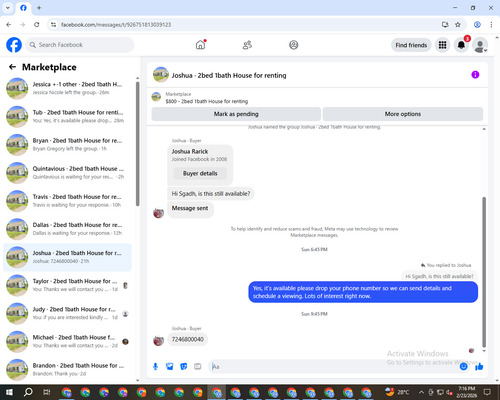Select the Facebook browser tab

[x=23, y=8]
